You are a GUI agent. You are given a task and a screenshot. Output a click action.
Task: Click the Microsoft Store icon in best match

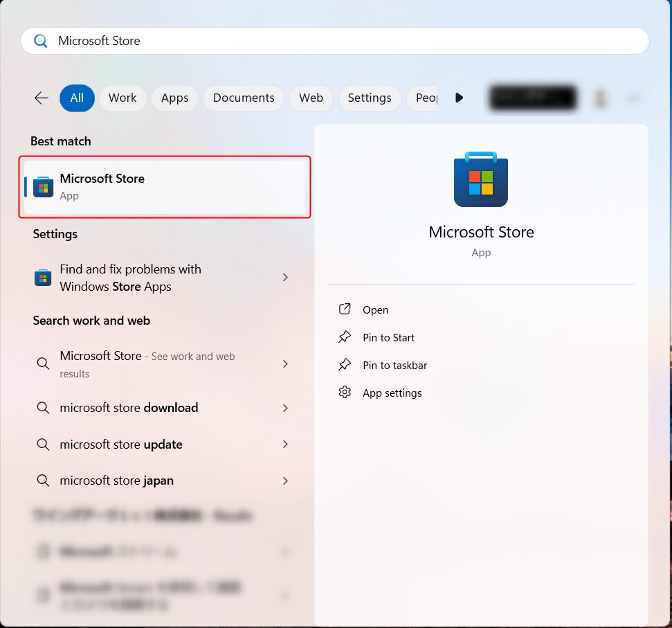point(44,187)
